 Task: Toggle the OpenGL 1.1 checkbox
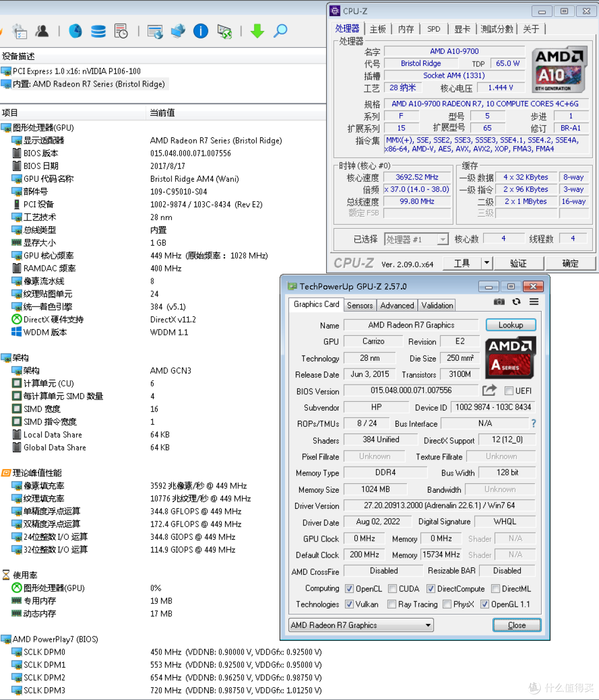pyautogui.click(x=485, y=604)
